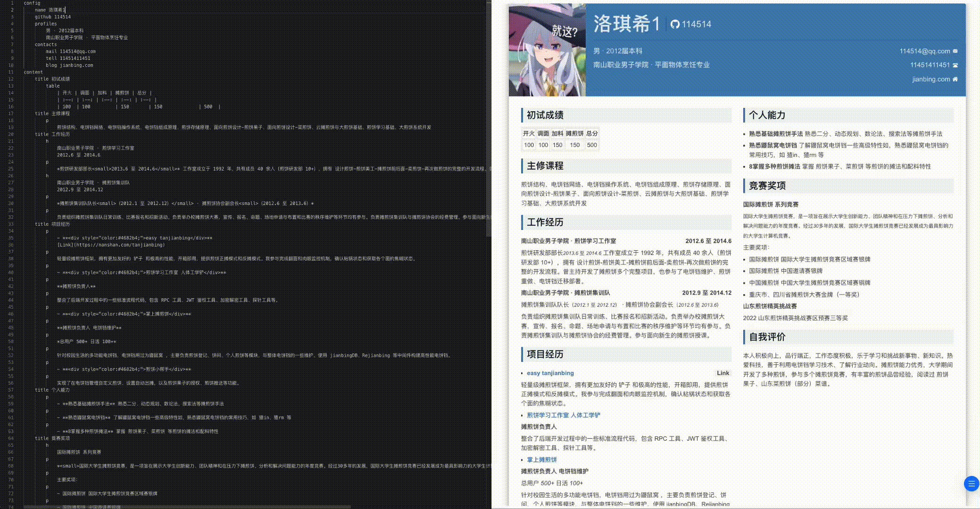
Task: Click the 'github 114514' line in editor
Action: point(53,16)
